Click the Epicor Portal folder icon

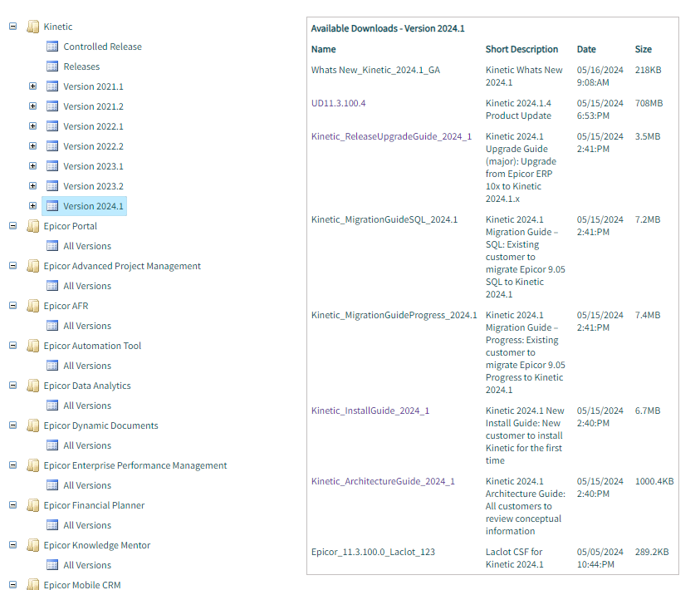(x=32, y=226)
